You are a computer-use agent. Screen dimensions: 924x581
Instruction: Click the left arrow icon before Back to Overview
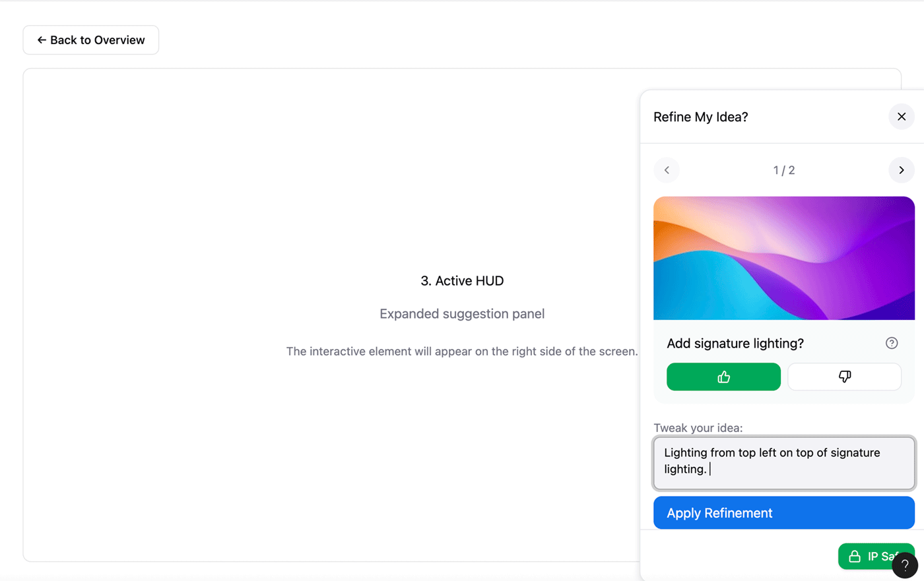point(42,40)
